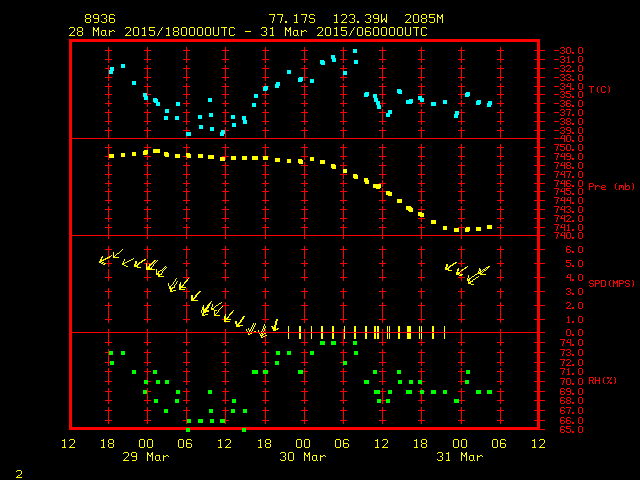The height and width of the screenshot is (480, 640).
Task: Click the RH(%) humidity axis label
Action: [602, 381]
